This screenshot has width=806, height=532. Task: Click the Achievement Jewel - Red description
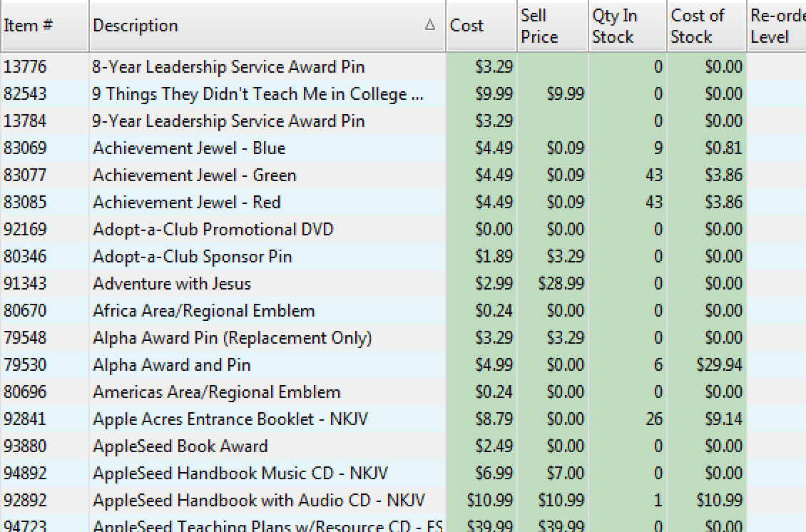pos(187,203)
